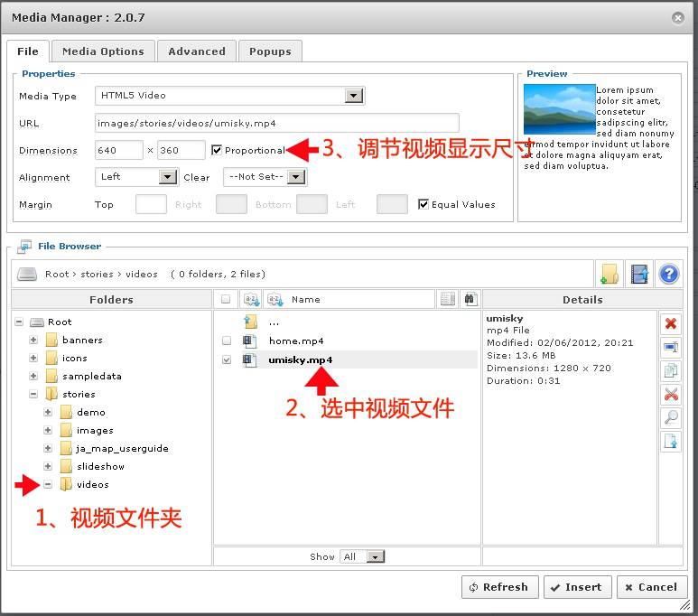Click the URL input field
Image resolution: width=698 pixels, height=616 pixels.
276,123
